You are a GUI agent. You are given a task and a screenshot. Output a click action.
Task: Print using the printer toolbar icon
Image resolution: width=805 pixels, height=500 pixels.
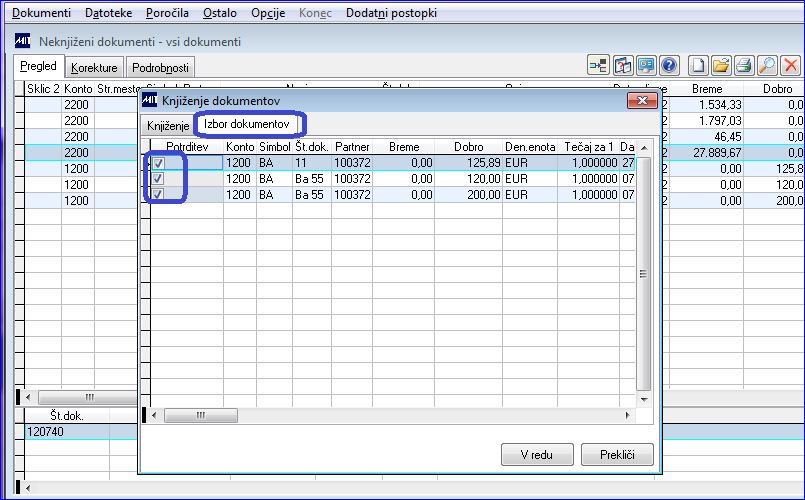point(744,66)
